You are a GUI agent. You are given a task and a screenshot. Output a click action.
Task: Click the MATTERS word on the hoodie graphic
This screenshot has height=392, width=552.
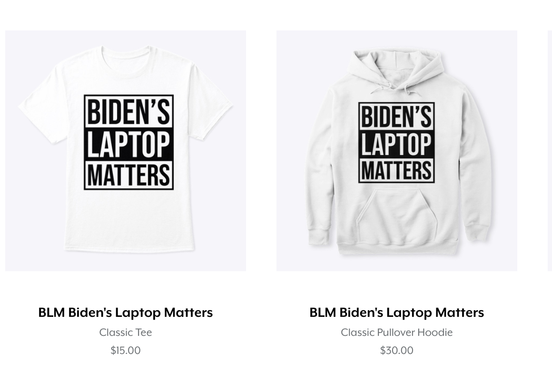[396, 170]
